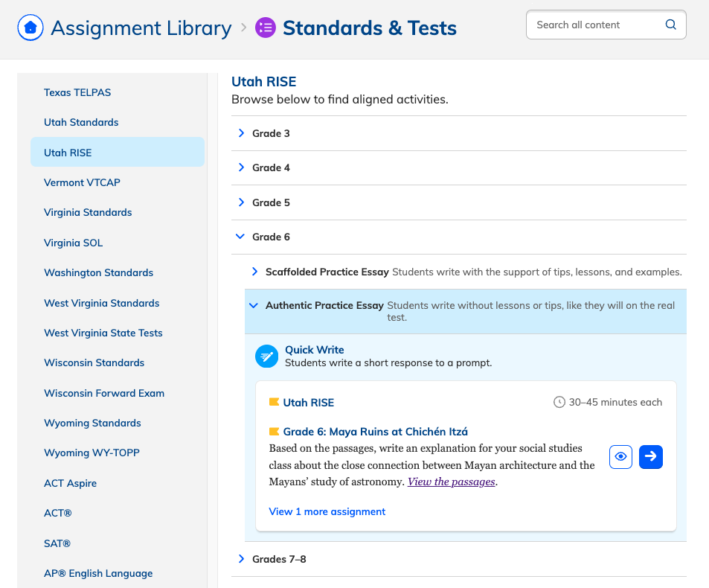This screenshot has width=709, height=588.
Task: Open Utah Standards in sidebar
Action: click(81, 122)
